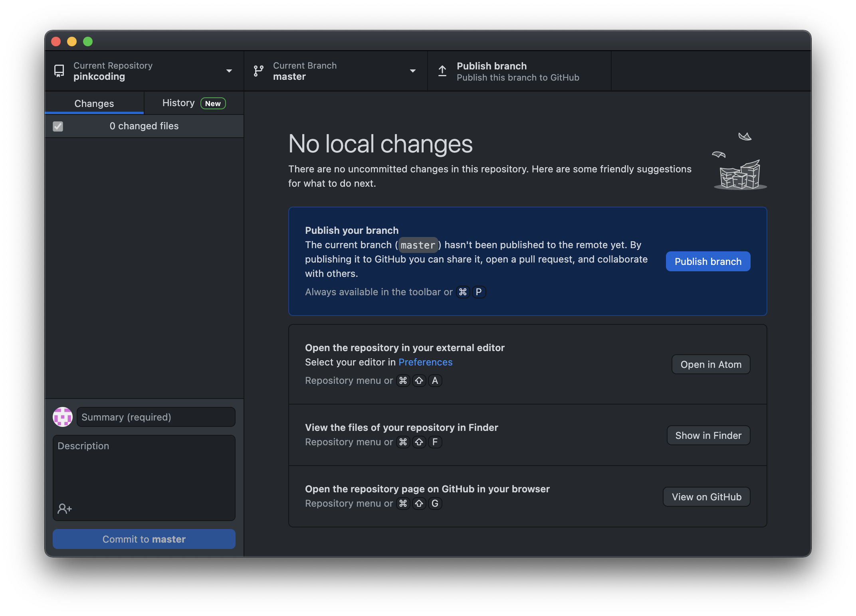Click the git branch icon
Image resolution: width=856 pixels, height=616 pixels.
point(259,71)
